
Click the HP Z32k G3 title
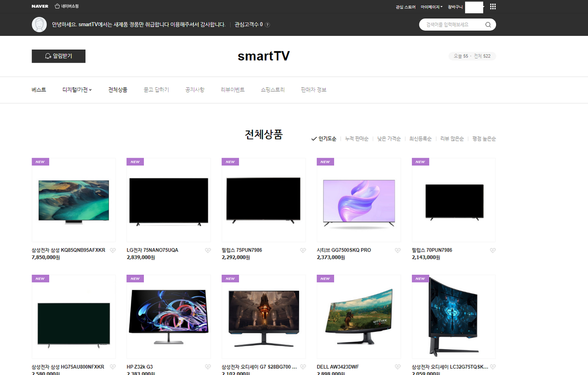coord(140,367)
